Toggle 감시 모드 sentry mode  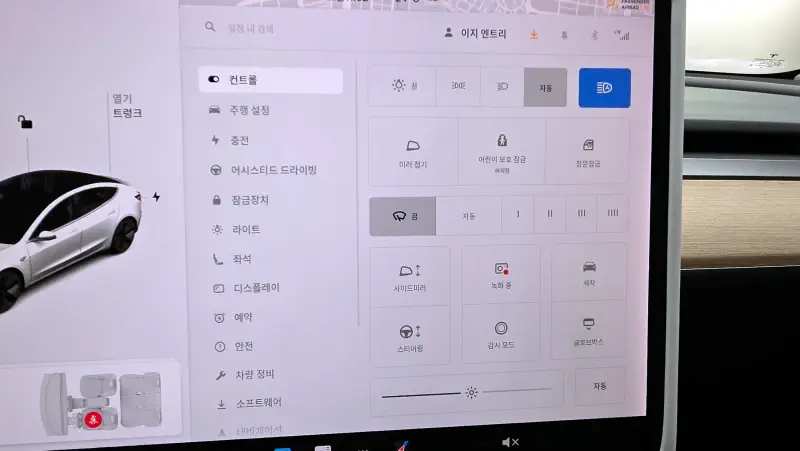[501, 334]
